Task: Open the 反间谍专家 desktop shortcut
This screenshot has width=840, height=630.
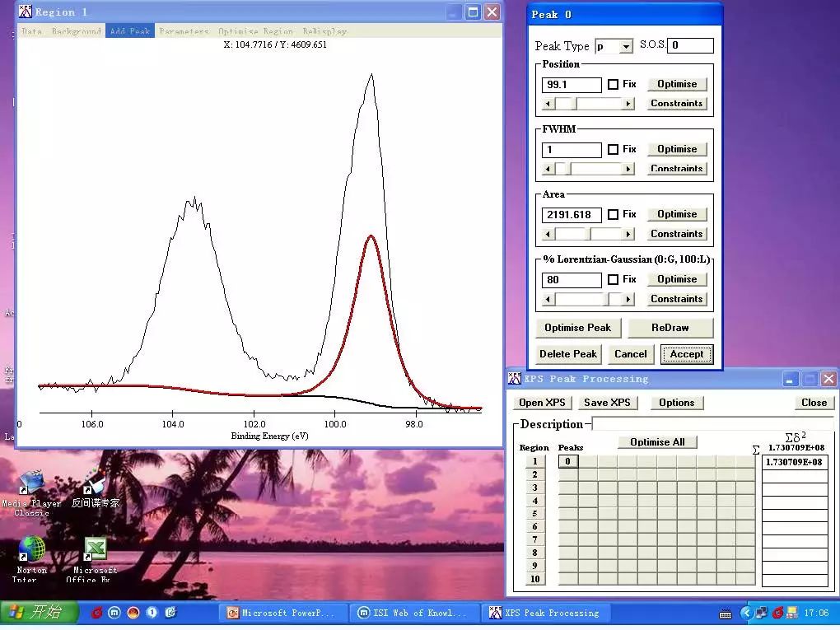Action: [96, 488]
